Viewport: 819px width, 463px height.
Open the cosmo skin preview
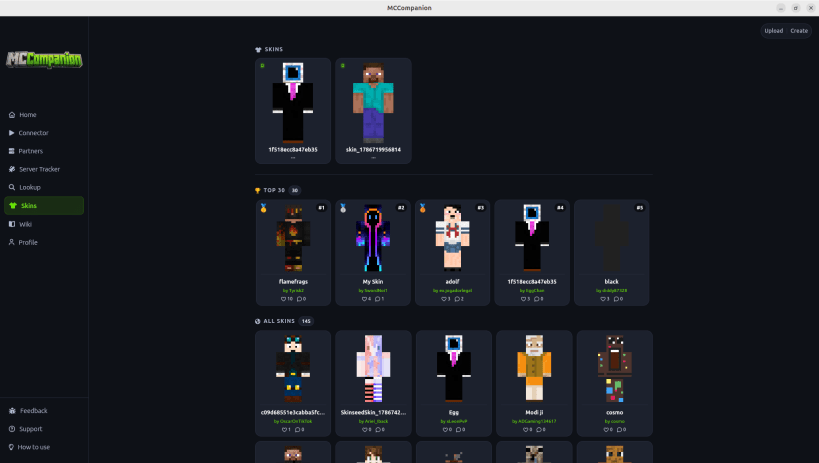(x=615, y=369)
